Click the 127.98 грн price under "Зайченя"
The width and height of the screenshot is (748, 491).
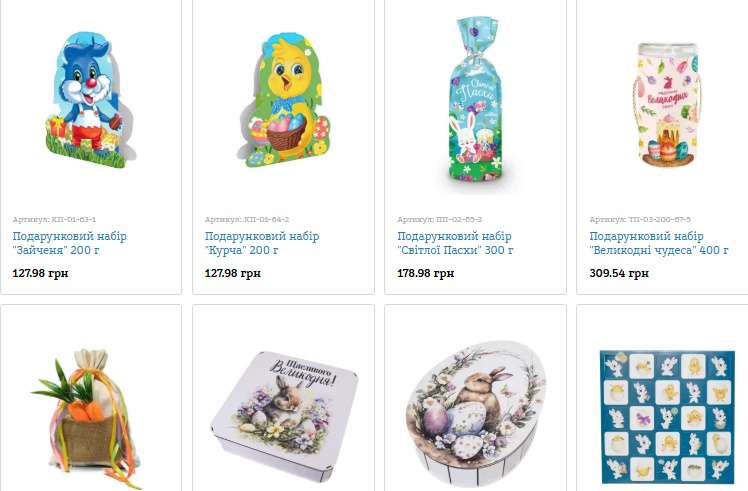40,273
